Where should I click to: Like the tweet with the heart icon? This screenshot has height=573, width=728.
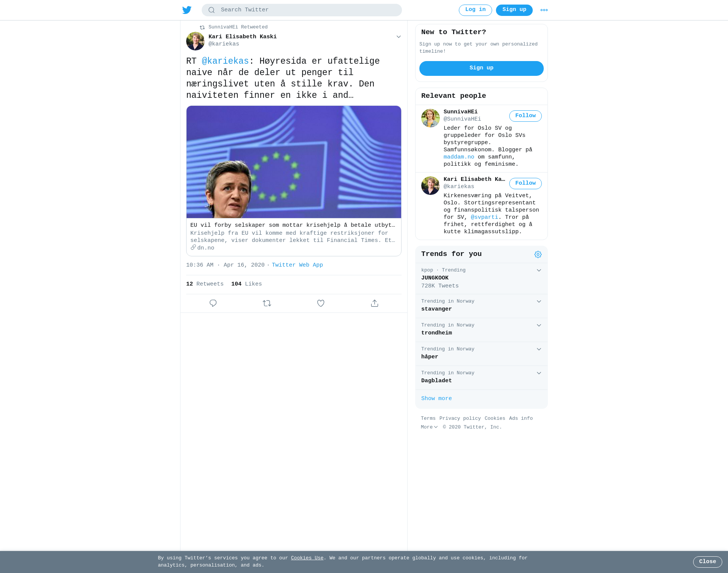[x=321, y=303]
